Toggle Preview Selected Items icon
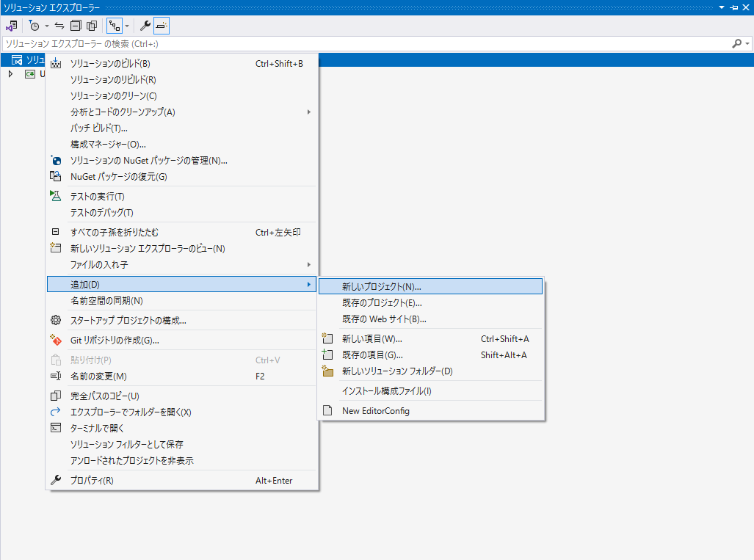Screen dimensions: 754x560 pyautogui.click(x=162, y=26)
